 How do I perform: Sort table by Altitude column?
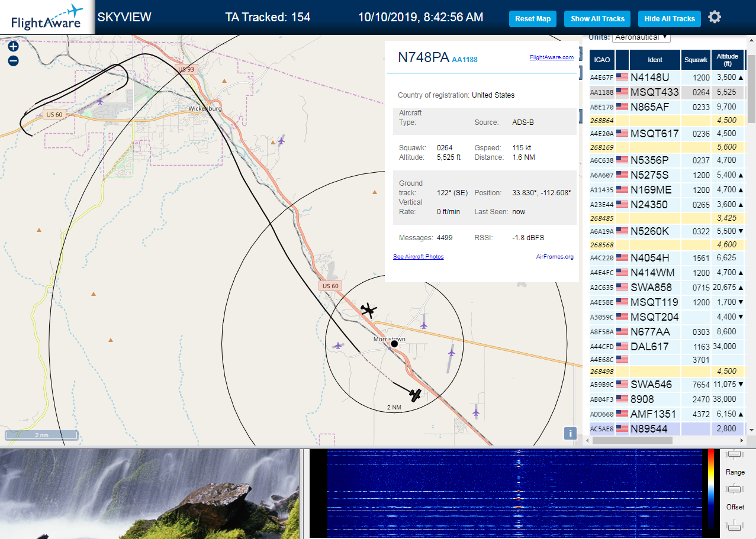[728, 60]
